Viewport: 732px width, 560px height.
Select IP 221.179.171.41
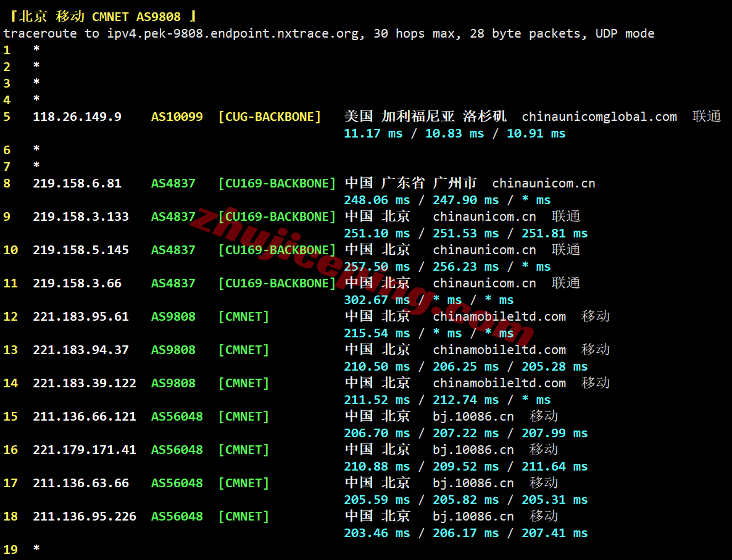click(85, 450)
